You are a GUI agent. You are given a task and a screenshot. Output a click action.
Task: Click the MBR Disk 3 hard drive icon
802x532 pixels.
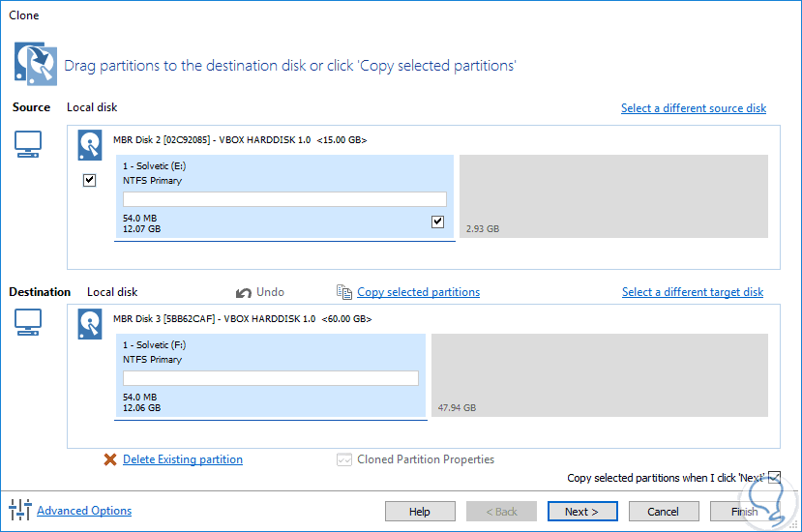coord(90,323)
